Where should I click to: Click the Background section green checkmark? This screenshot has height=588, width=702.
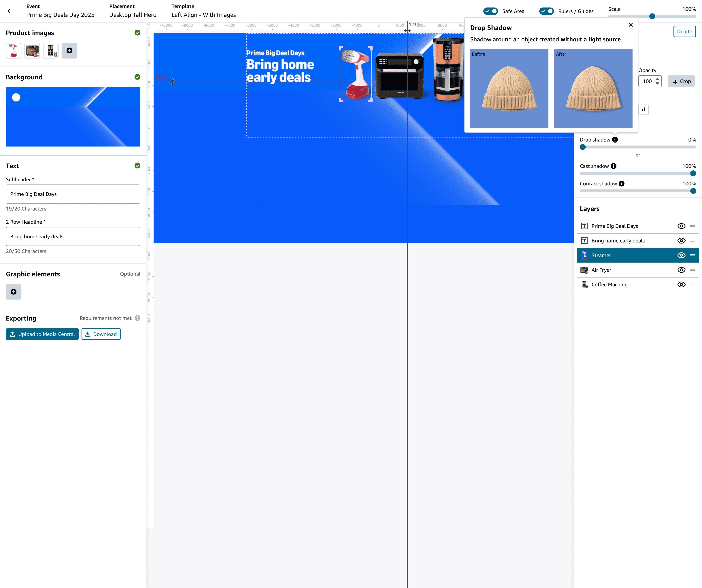[x=137, y=77]
